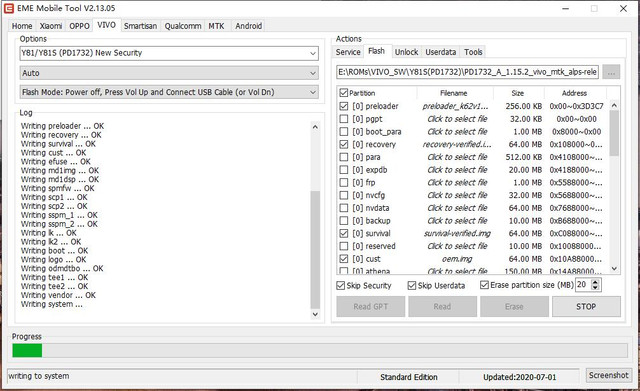Enable the boot_para partition checkbox
Viewport: 640px width, 391px height.
[344, 131]
